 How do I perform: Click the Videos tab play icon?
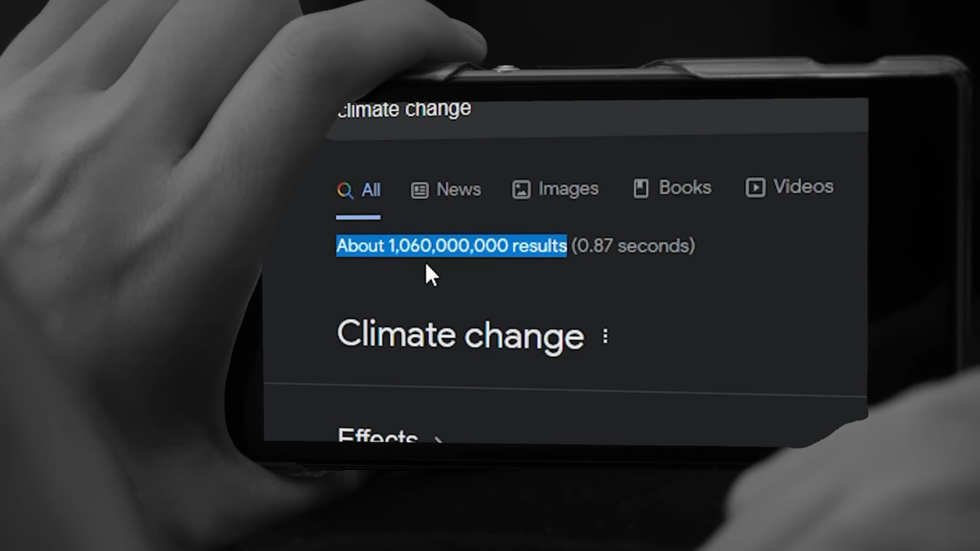755,188
